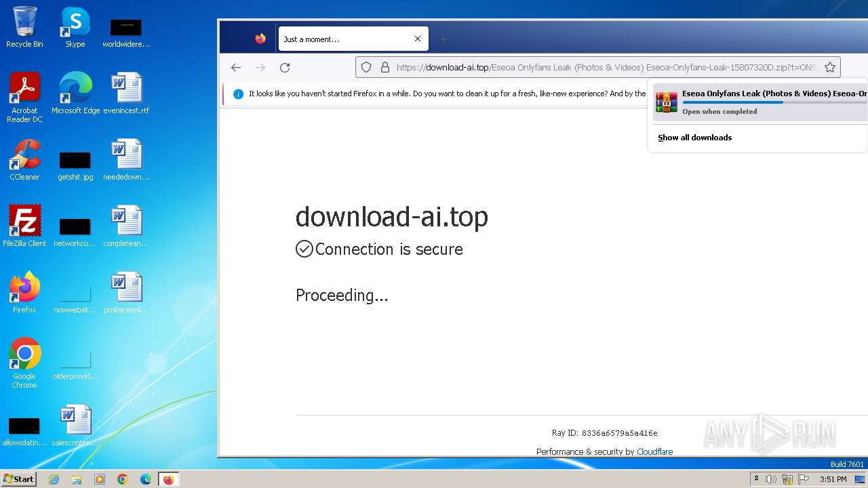Open the allowsdatin… desktop file
This screenshot has height=488, width=868.
tap(24, 430)
